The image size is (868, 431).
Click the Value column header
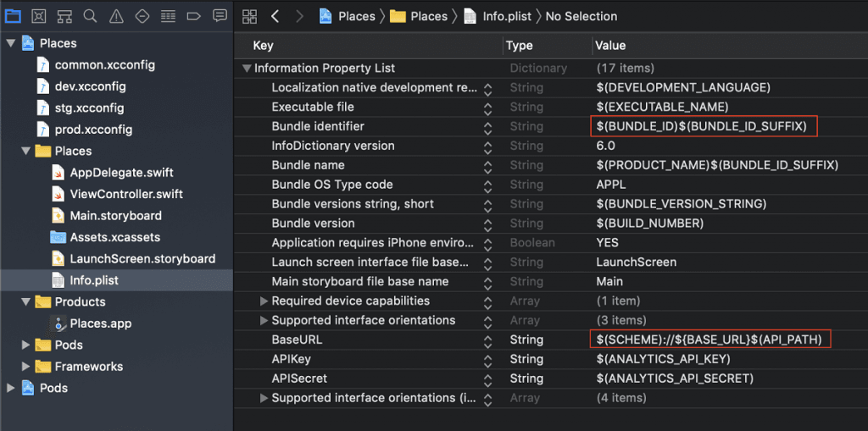pyautogui.click(x=610, y=46)
